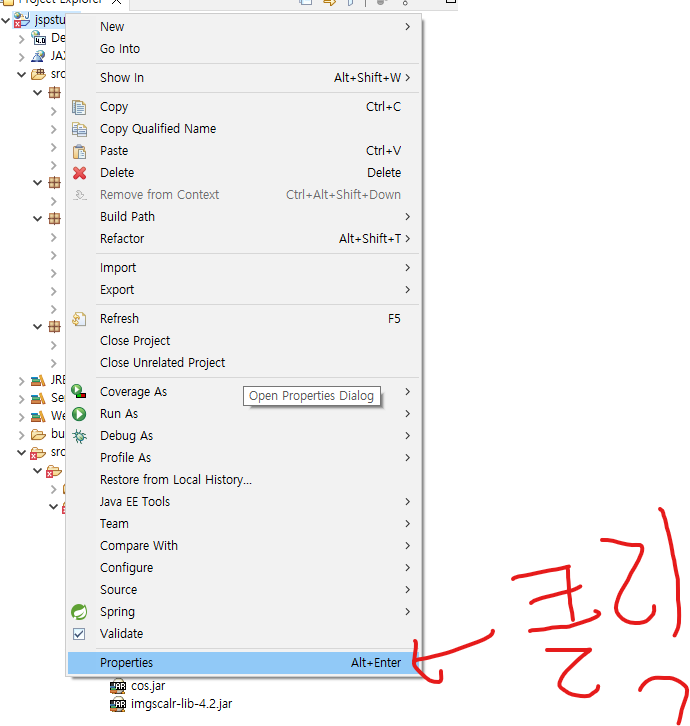The width and height of the screenshot is (690, 726).
Task: Open the Team submenu arrow
Action: 408,524
